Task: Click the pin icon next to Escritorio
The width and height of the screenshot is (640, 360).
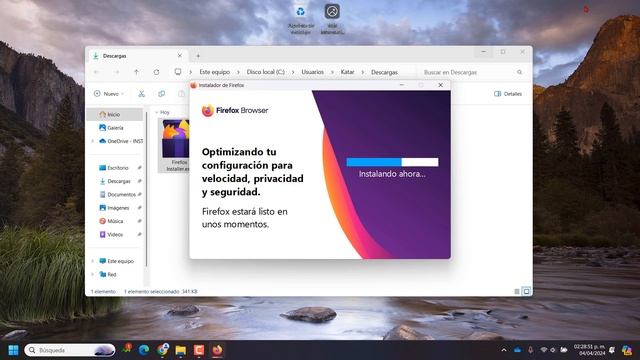Action: tap(139, 168)
